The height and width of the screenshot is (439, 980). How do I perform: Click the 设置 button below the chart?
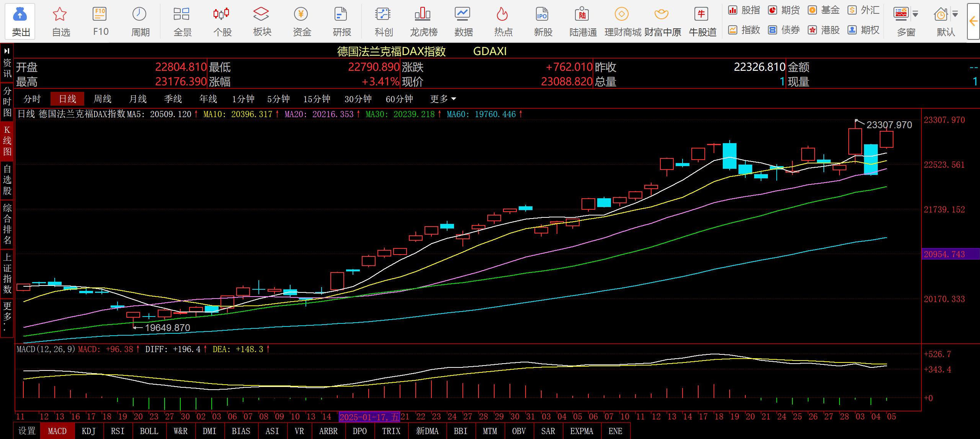pyautogui.click(x=27, y=431)
